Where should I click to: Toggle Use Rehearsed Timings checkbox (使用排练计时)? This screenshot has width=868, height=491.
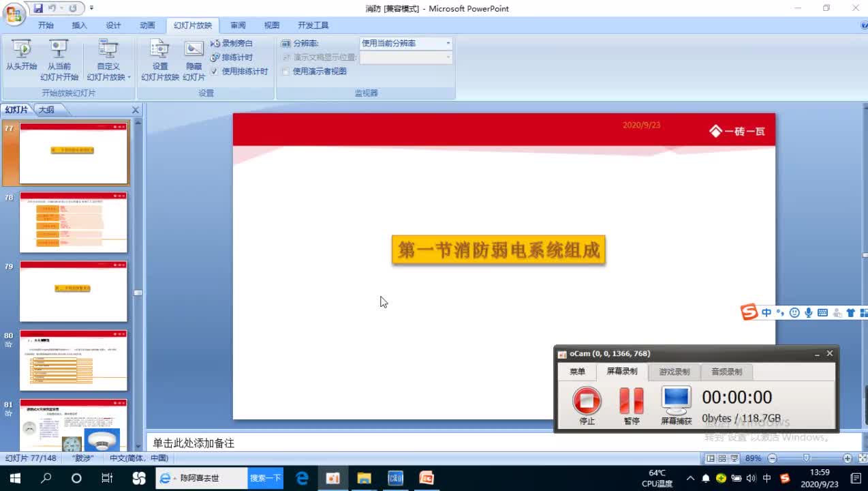(x=214, y=71)
